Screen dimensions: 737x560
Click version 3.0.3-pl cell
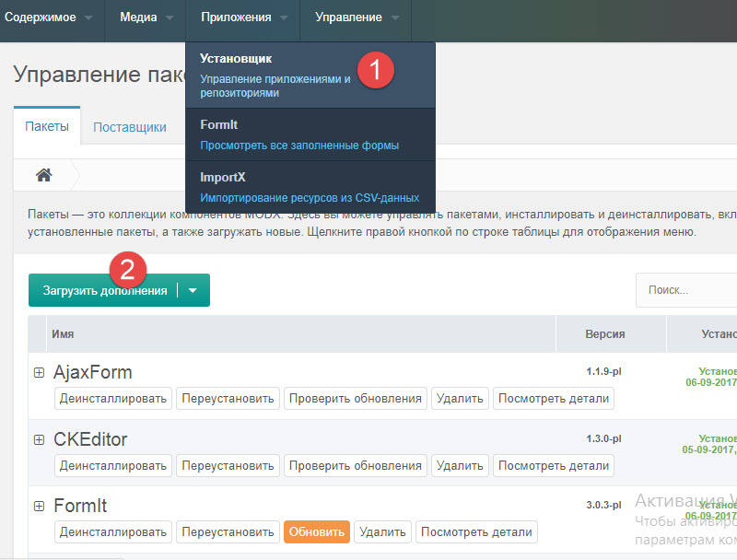(x=603, y=505)
